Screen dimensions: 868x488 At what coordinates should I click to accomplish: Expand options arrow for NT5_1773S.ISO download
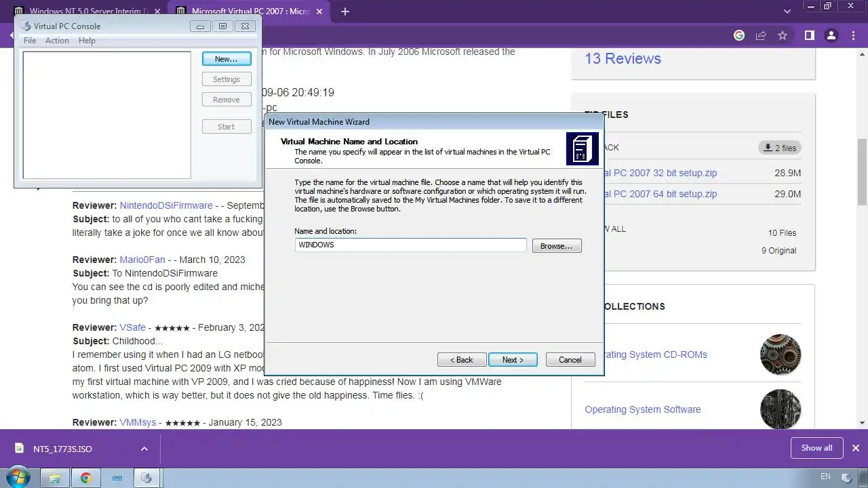(144, 449)
